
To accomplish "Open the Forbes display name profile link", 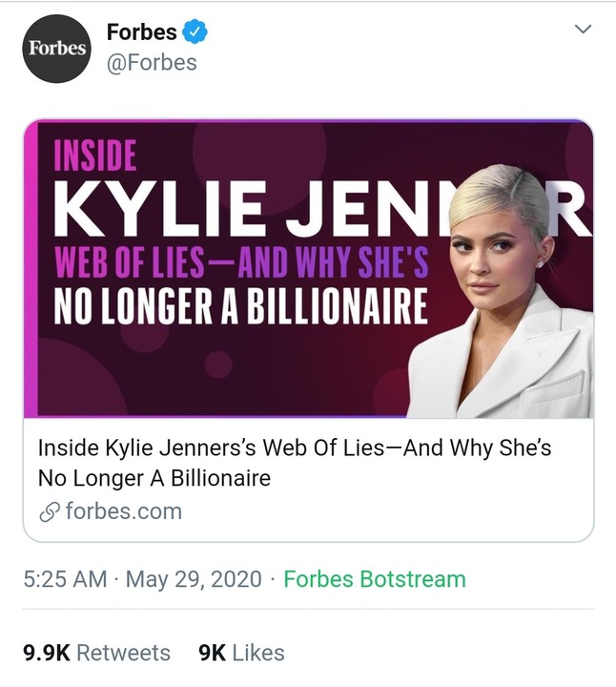I will coord(141,31).
